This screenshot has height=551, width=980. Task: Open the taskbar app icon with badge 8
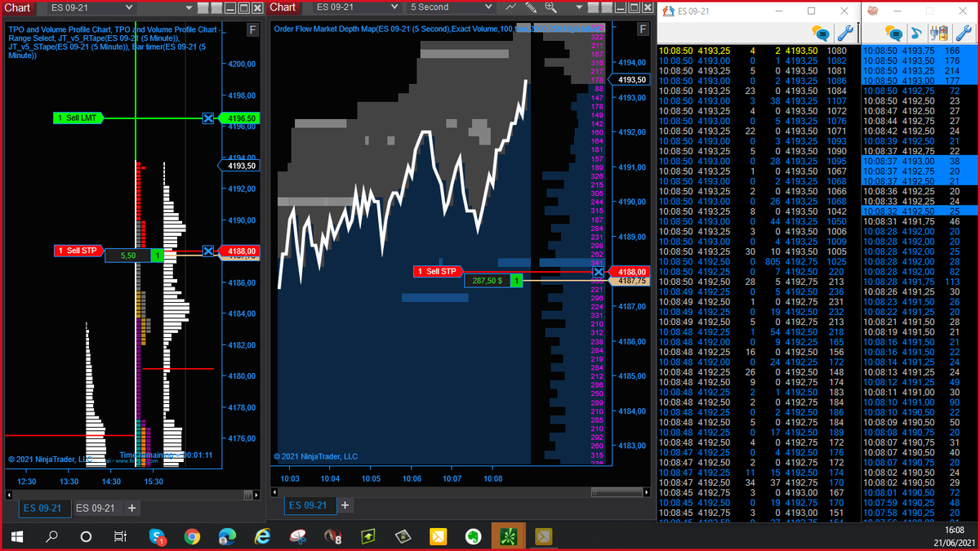333,536
